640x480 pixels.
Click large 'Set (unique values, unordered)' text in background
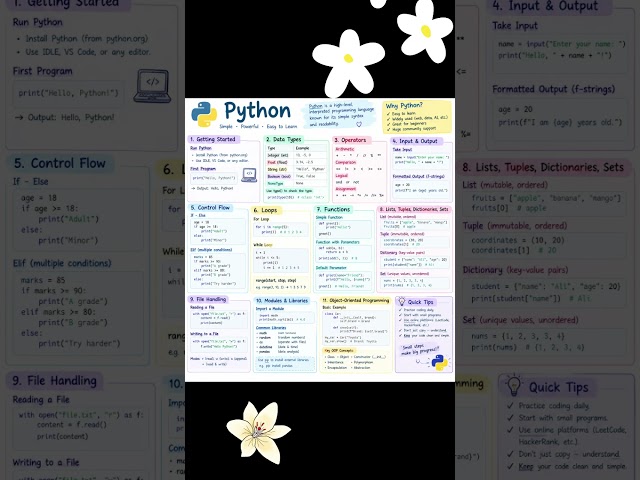pyautogui.click(x=520, y=320)
